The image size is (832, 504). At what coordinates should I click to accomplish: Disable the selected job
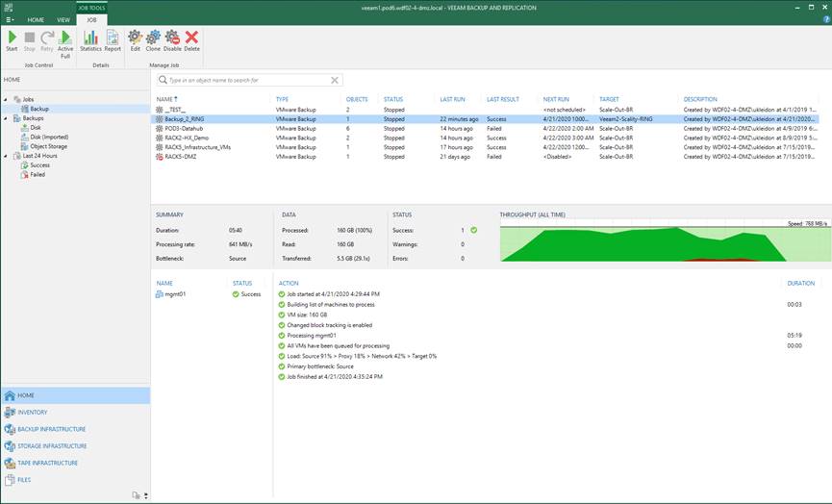click(172, 40)
